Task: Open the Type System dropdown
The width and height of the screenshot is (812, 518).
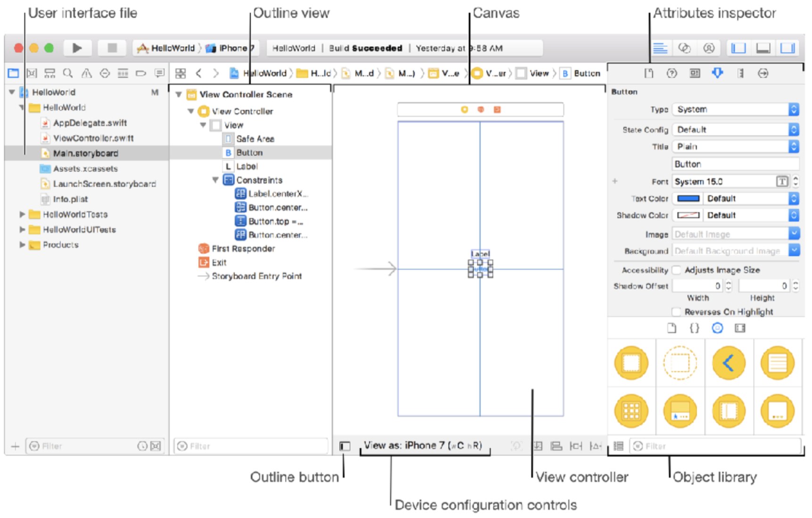Action: tap(735, 109)
